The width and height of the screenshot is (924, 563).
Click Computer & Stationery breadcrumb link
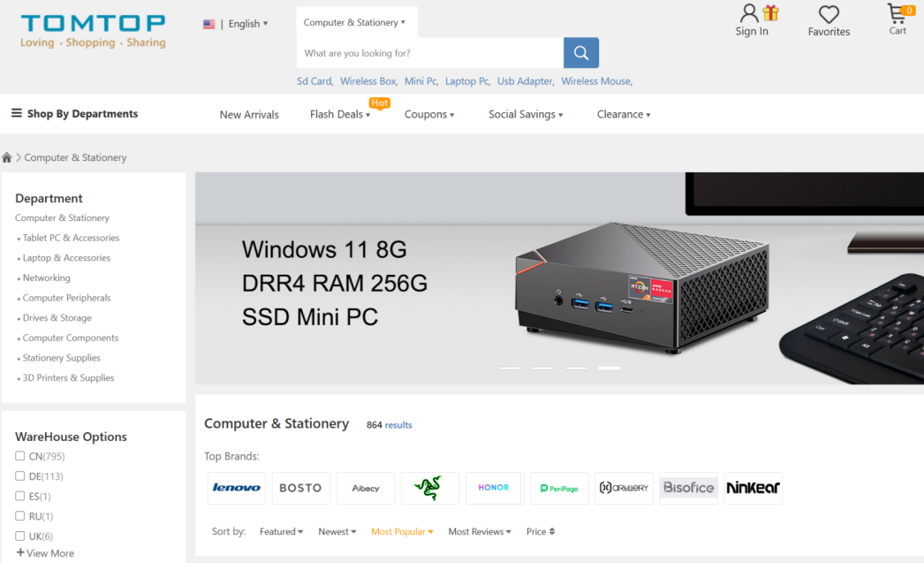(x=75, y=157)
